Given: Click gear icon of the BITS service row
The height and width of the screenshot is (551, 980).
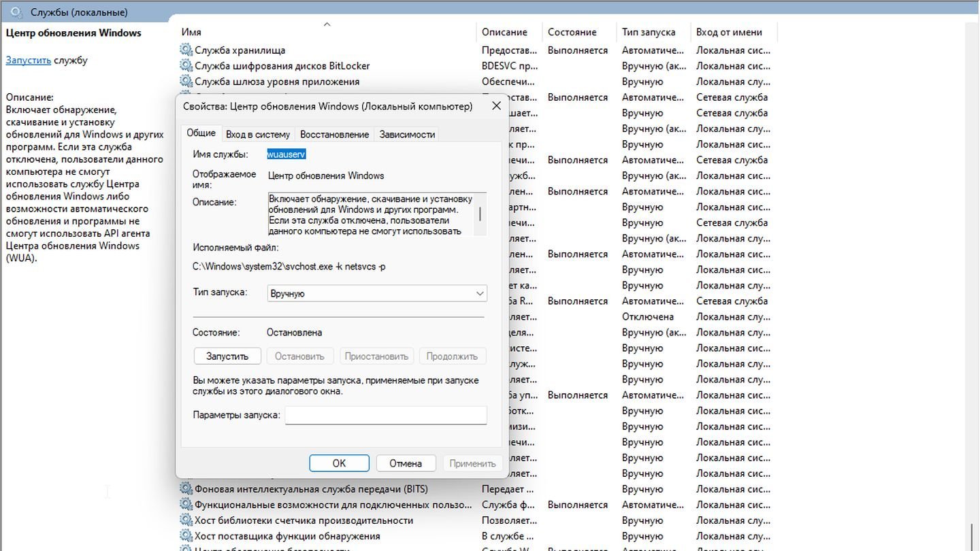Looking at the screenshot, I should pyautogui.click(x=186, y=488).
